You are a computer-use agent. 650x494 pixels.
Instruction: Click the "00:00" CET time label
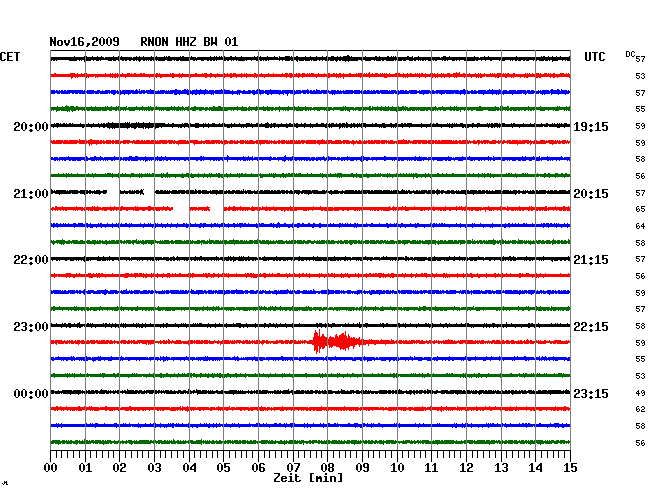pos(31,393)
